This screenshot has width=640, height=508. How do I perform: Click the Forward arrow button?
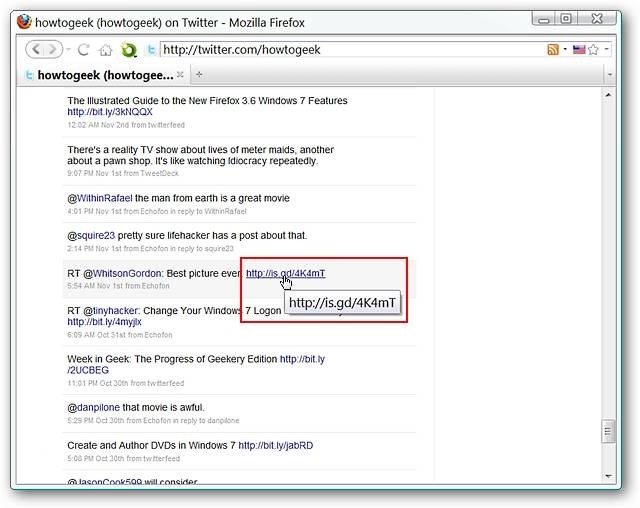click(53, 50)
